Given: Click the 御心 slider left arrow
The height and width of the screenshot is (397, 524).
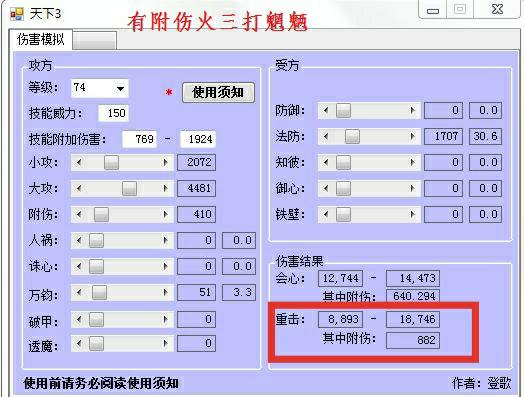Looking at the screenshot, I should (326, 188).
